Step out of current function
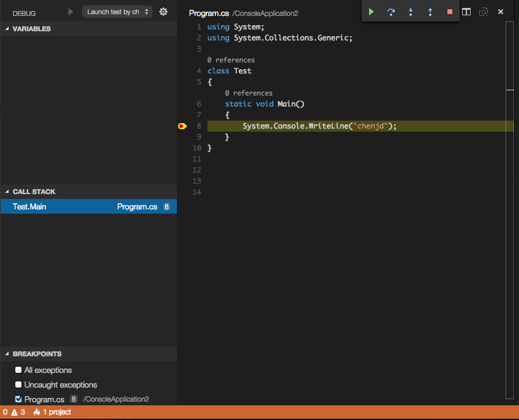519x420 pixels. click(x=430, y=12)
